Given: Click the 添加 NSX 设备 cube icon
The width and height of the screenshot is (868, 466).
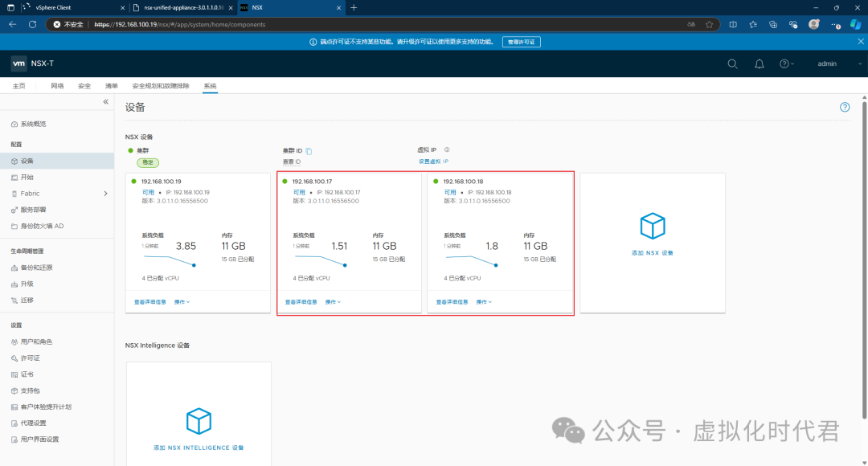Looking at the screenshot, I should point(652,226).
